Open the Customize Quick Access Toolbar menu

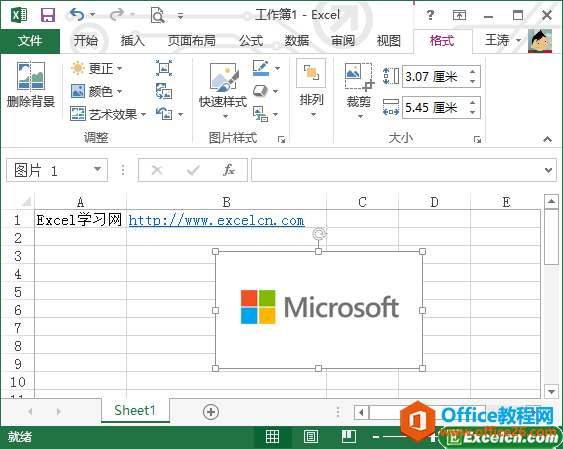coord(180,16)
